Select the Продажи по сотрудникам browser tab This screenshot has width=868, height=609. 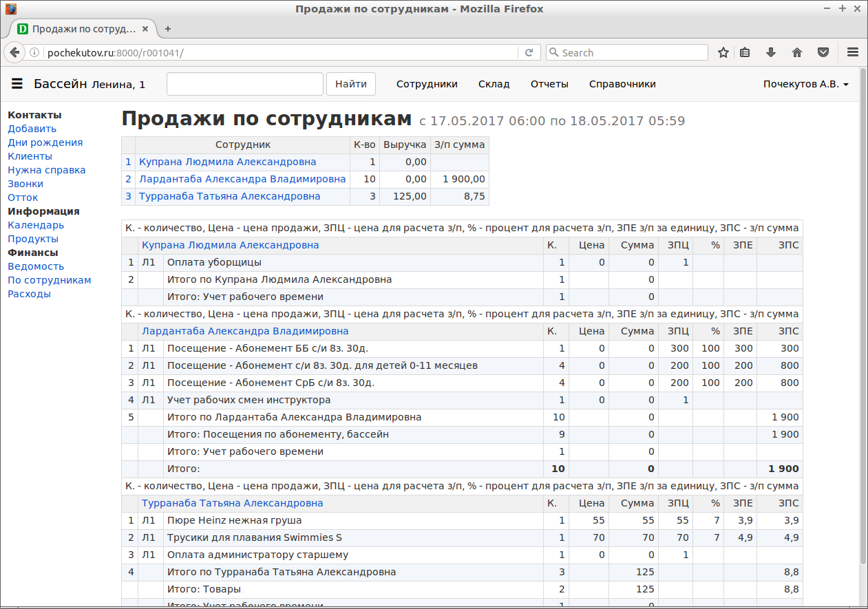[83, 29]
